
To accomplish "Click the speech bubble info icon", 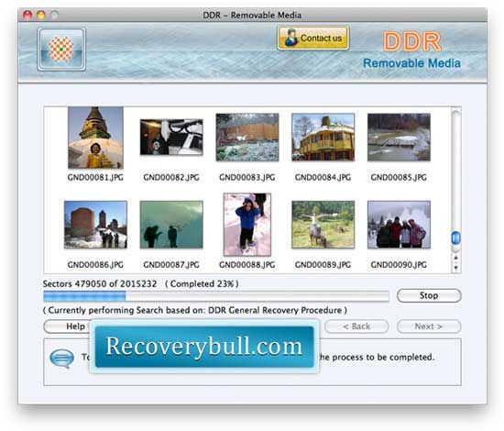I will coord(61,359).
